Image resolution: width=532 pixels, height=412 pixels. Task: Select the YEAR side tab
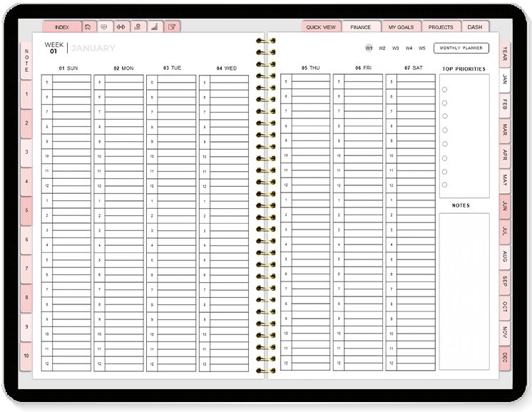505,53
